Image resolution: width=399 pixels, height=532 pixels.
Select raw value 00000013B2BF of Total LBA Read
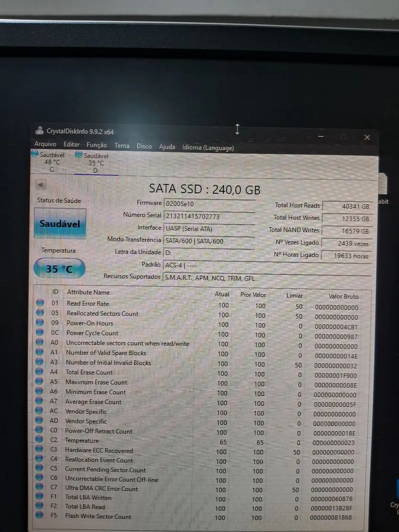click(x=331, y=508)
